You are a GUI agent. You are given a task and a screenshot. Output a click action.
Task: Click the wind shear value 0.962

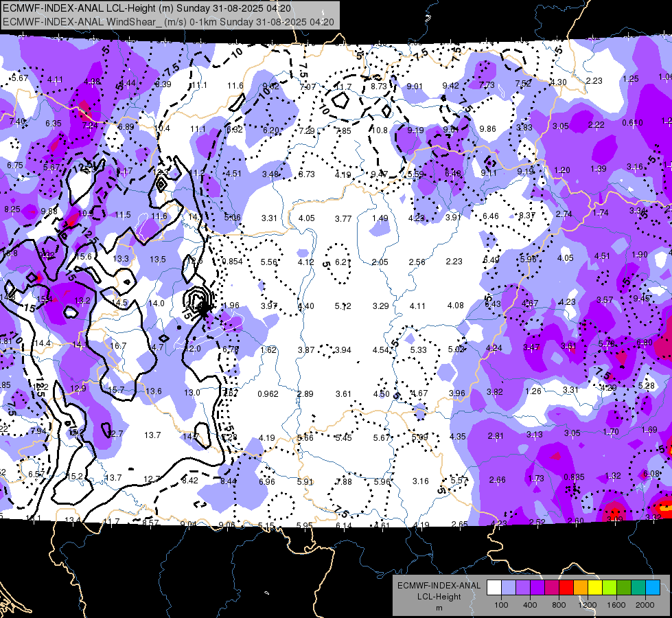[x=268, y=393]
